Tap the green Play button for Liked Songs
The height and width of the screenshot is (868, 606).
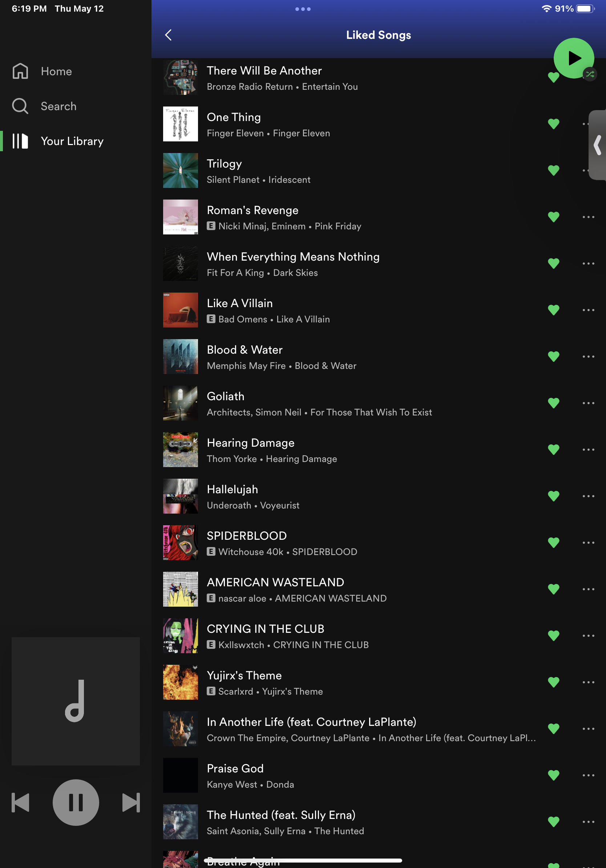(x=573, y=58)
